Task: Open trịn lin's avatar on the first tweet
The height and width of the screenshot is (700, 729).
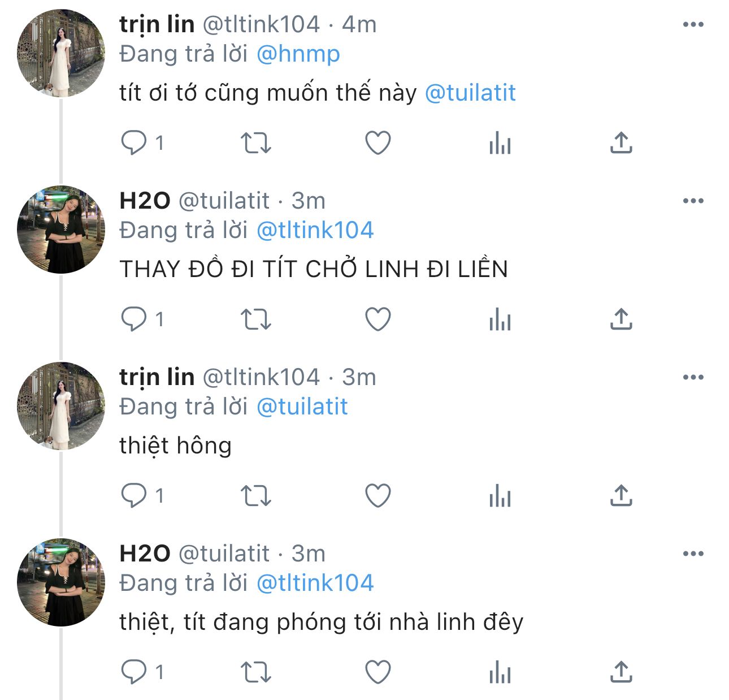Action: (x=61, y=54)
